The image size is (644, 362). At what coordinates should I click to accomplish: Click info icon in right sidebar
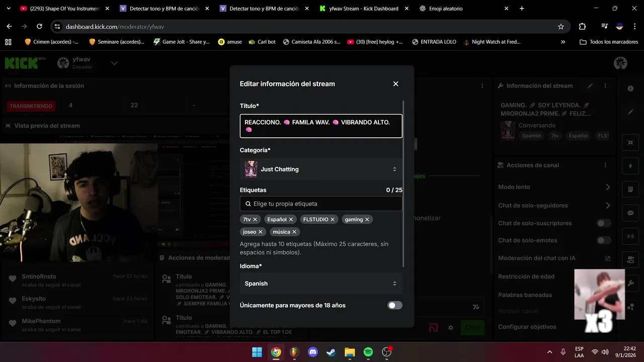pyautogui.click(x=630, y=88)
